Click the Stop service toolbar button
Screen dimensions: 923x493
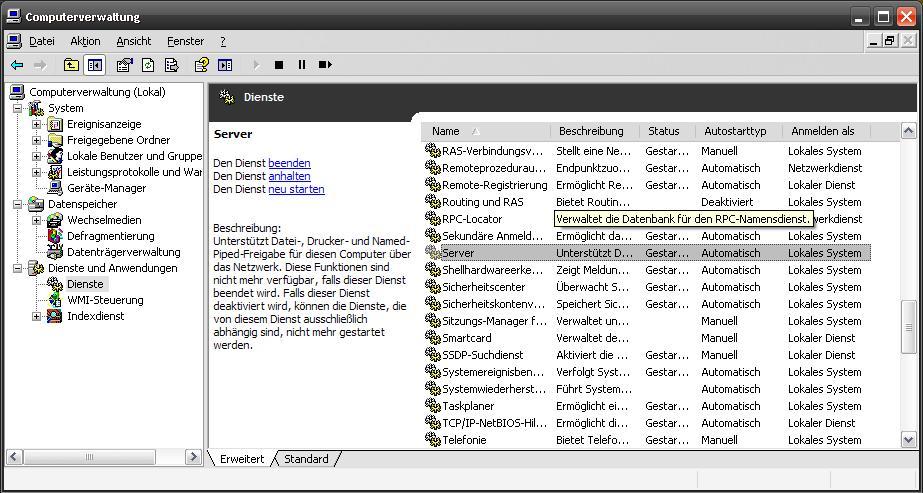(x=279, y=65)
